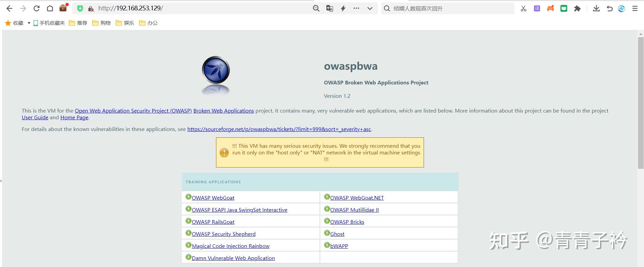The image size is (644, 267).
Task: Click the 收藏 favorites star
Action: 8,23
